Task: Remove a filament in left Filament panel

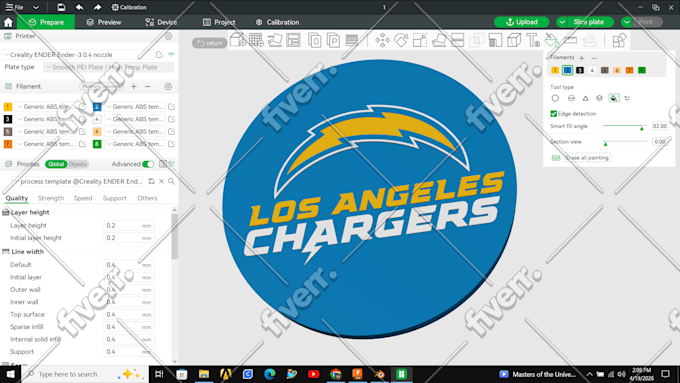Action: pos(147,87)
